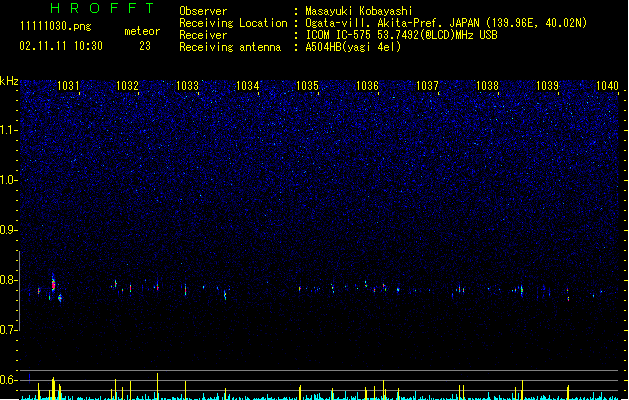Click the 1033 time marker

click(x=187, y=86)
